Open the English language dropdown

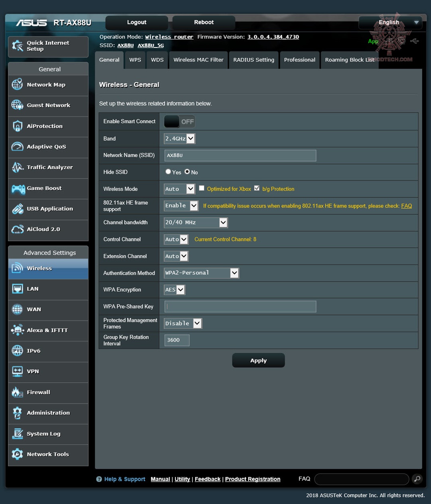390,22
